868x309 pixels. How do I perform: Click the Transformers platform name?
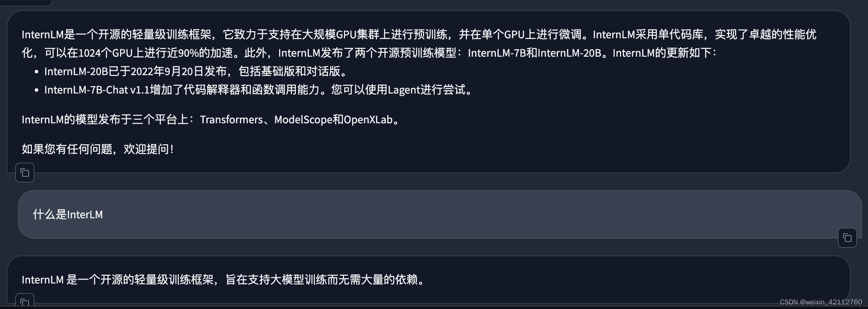click(x=230, y=120)
